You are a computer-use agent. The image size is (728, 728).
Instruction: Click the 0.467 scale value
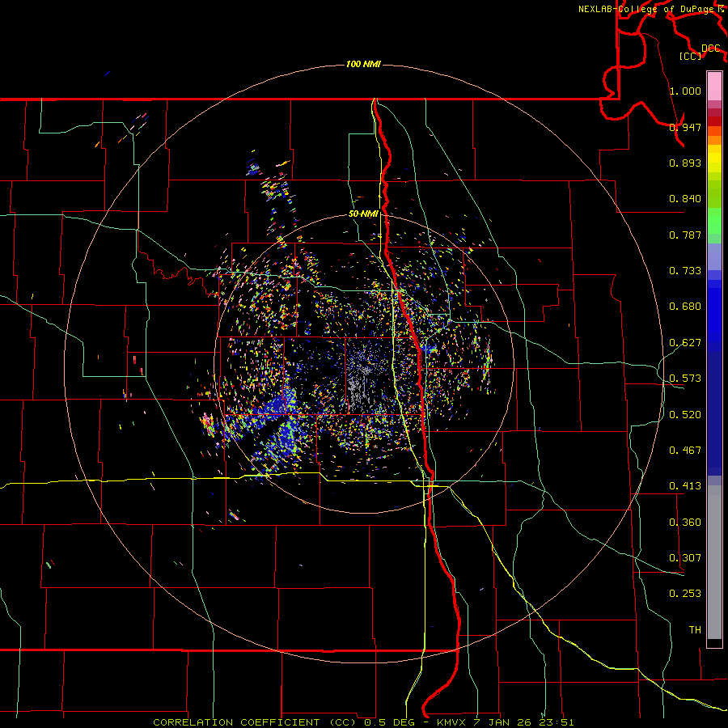coord(685,451)
